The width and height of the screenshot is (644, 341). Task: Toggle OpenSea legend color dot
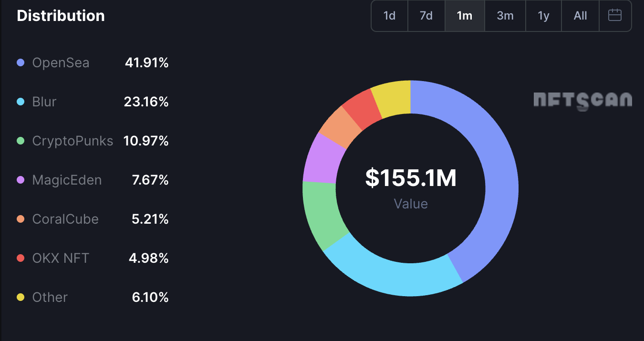(x=21, y=62)
